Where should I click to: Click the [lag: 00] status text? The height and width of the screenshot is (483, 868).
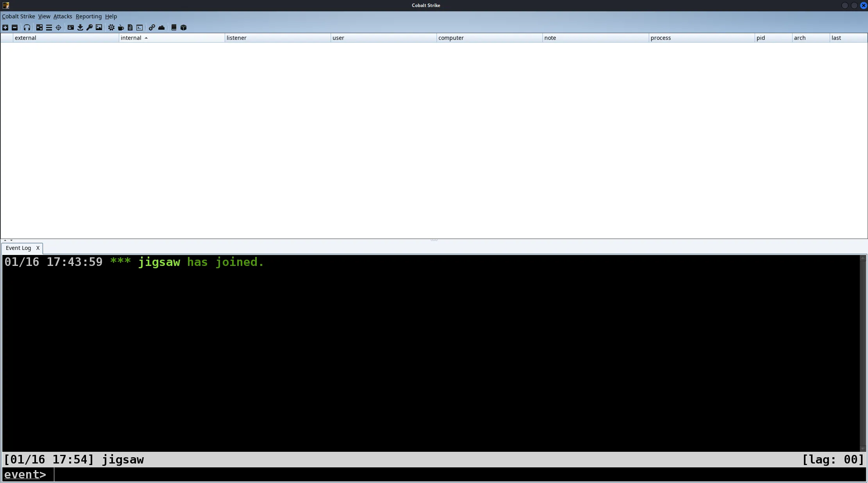[x=833, y=459]
